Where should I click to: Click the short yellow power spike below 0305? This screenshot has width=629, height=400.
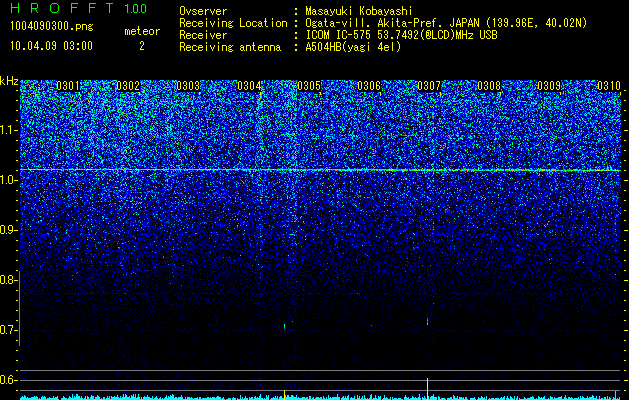tap(284, 394)
